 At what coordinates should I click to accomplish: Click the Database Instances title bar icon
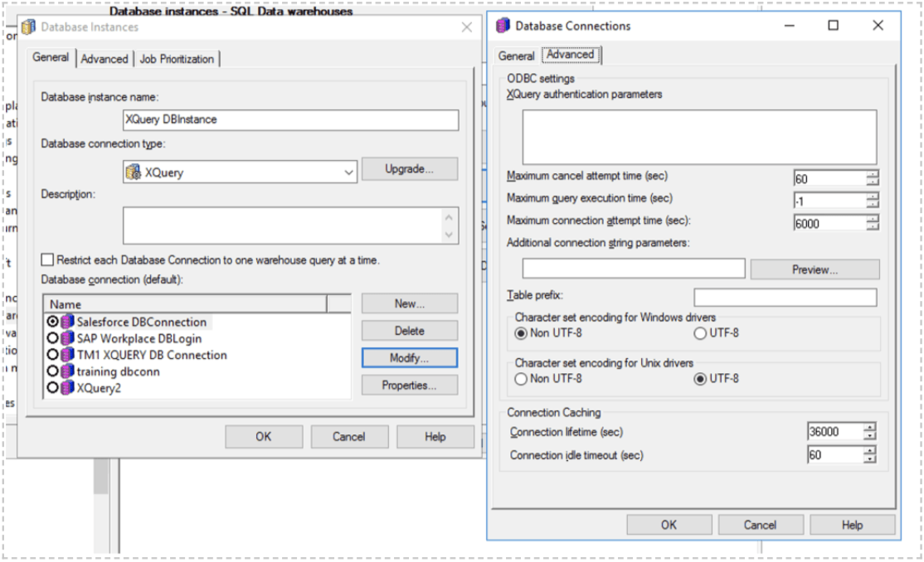[x=28, y=27]
